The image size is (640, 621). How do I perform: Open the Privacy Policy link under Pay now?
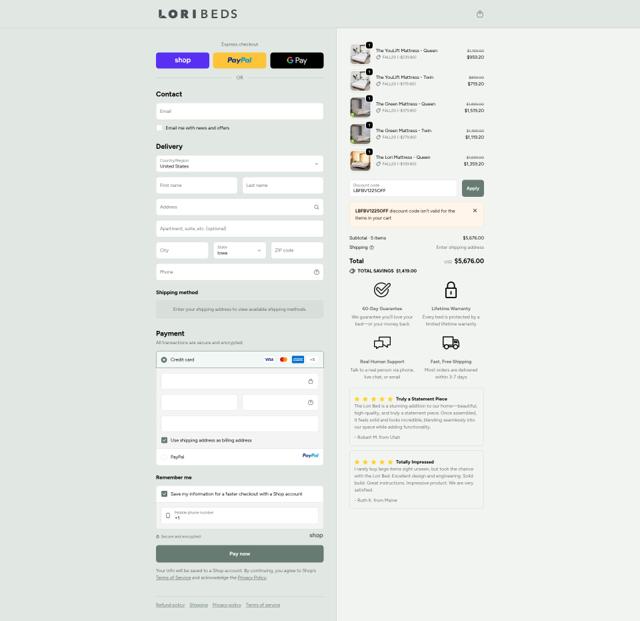[x=252, y=578]
